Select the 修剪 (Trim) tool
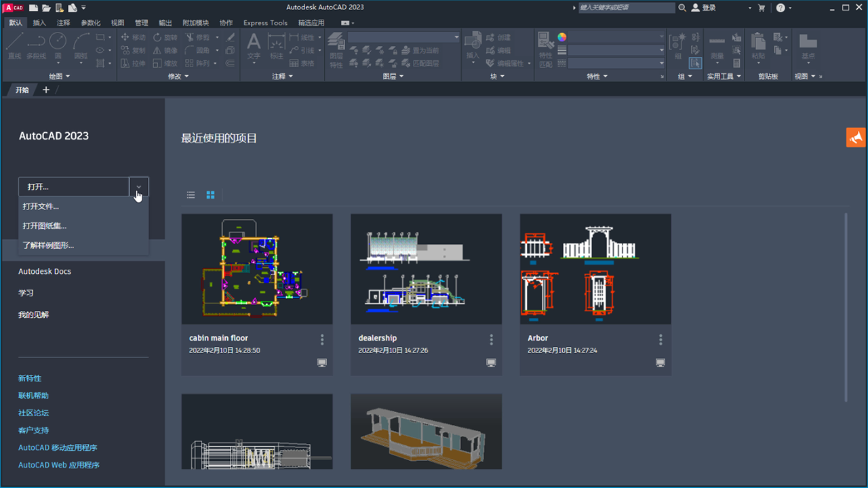868x488 pixels. (197, 37)
